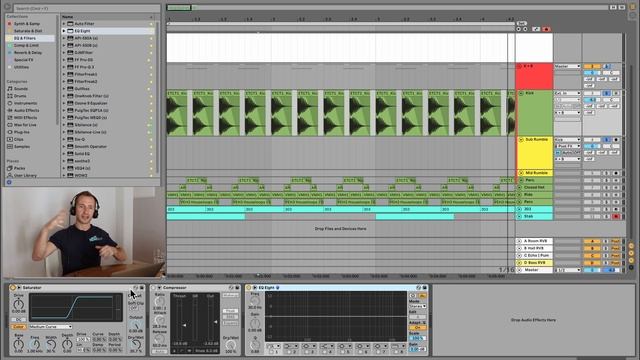
Task: Select Synth & Samp collection
Action: click(x=27, y=24)
